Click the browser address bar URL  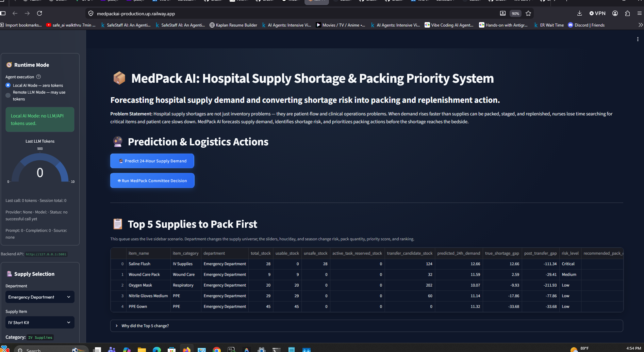(x=136, y=14)
